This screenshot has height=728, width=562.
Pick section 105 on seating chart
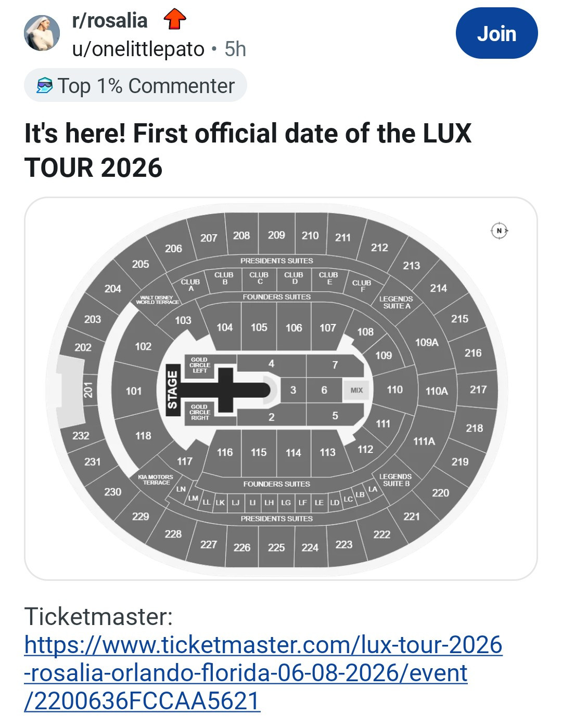coord(259,328)
